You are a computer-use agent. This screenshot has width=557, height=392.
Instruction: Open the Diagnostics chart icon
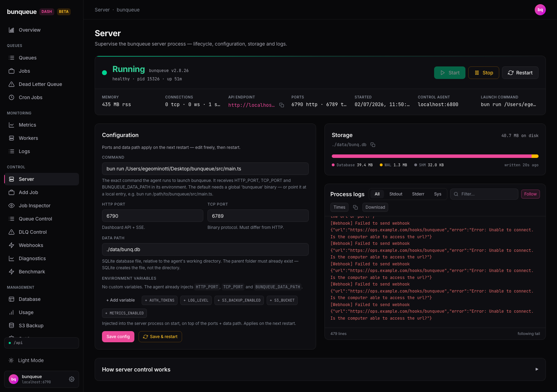11,258
